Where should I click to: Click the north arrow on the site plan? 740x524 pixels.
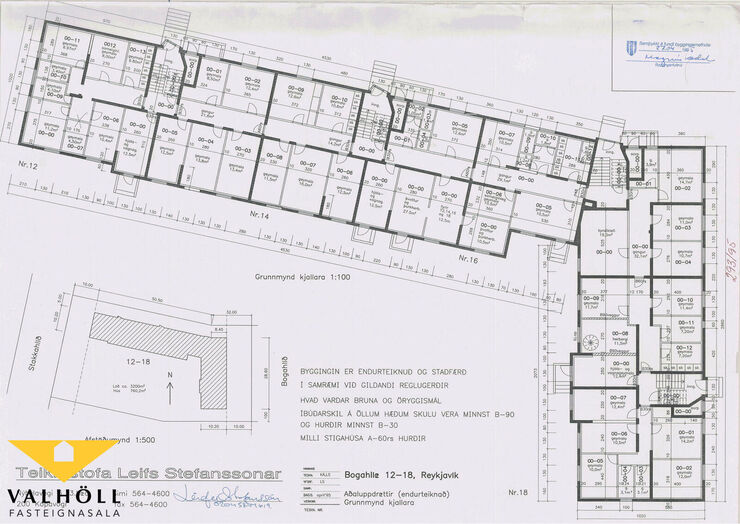pos(170,388)
